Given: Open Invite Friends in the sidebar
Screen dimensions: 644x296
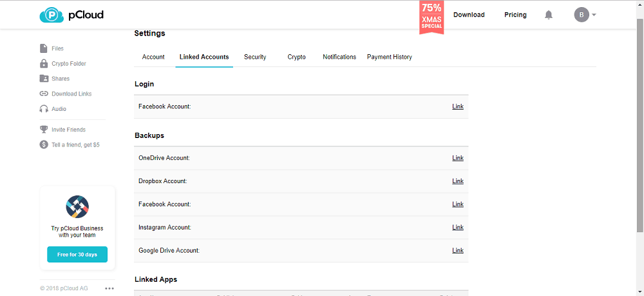Looking at the screenshot, I should (69, 130).
